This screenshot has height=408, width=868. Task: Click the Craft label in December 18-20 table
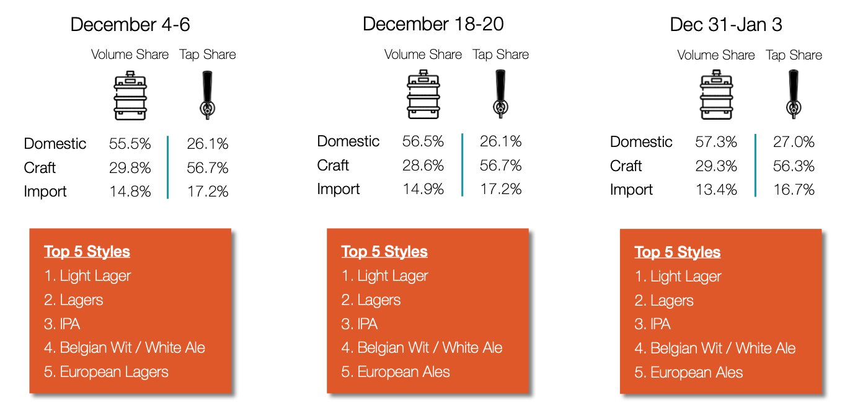333,166
